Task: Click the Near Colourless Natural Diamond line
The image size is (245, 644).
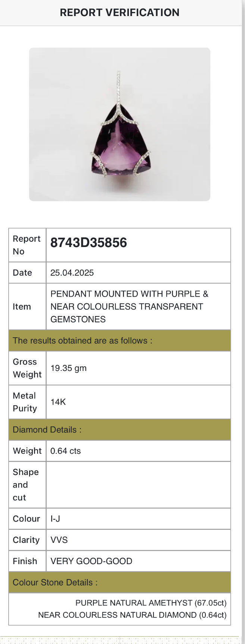Action: [x=132, y=615]
